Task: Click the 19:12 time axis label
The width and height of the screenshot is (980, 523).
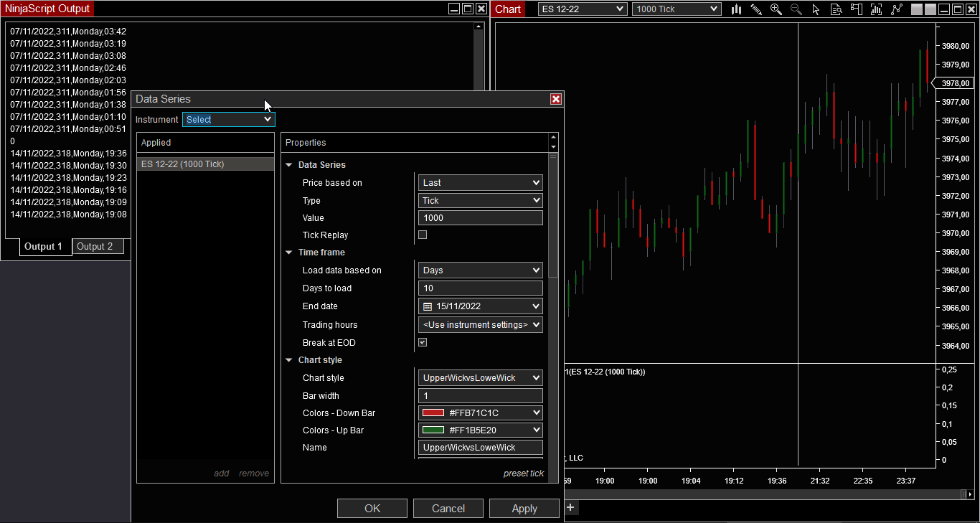Action: (x=734, y=481)
